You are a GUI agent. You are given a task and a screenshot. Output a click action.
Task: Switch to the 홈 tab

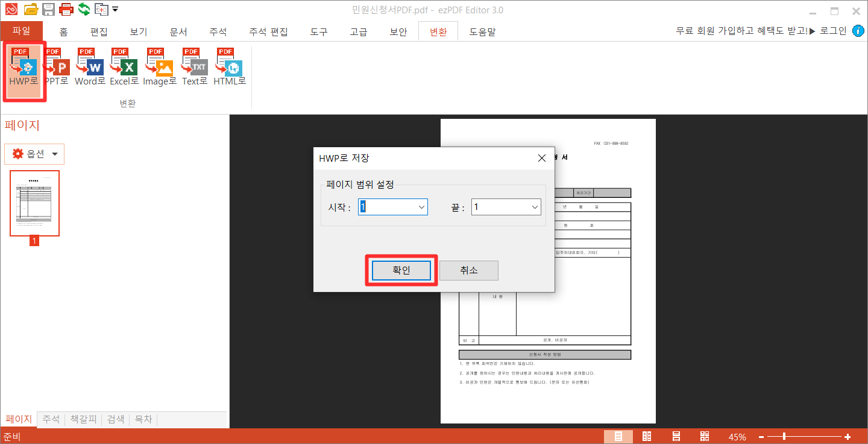tap(63, 32)
